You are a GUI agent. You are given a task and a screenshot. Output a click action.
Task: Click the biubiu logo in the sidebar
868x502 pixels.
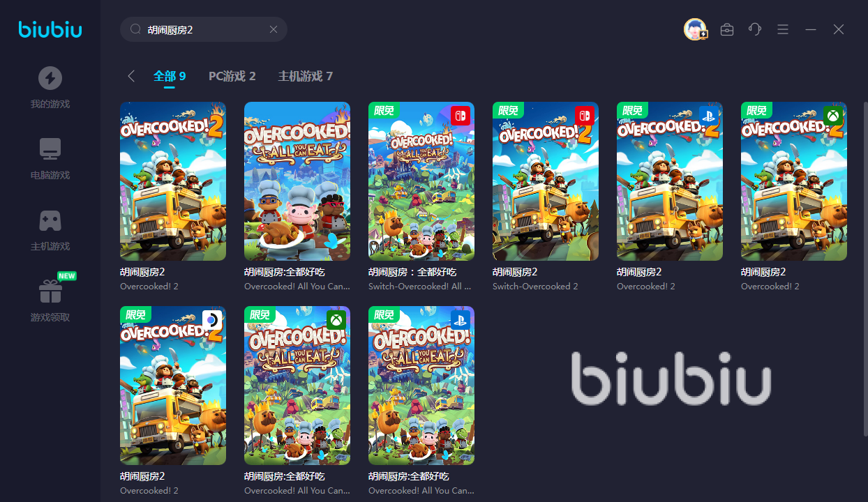[50, 30]
